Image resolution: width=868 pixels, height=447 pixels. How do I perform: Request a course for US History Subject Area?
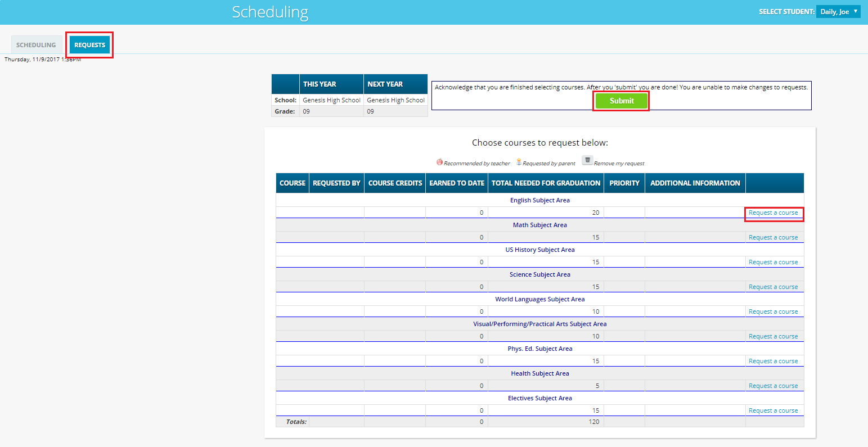(x=773, y=261)
